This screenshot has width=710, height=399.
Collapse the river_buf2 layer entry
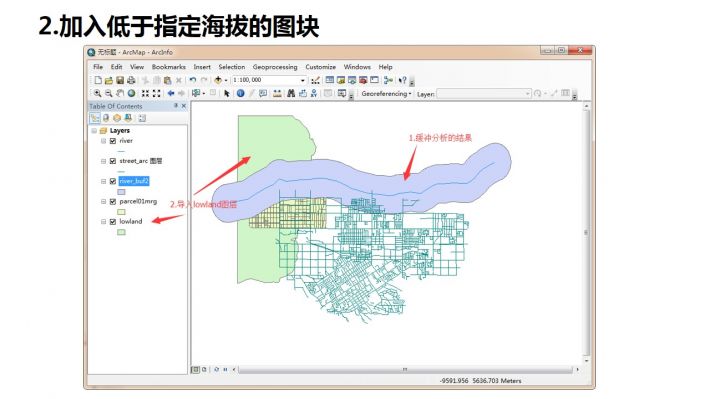pos(103,181)
